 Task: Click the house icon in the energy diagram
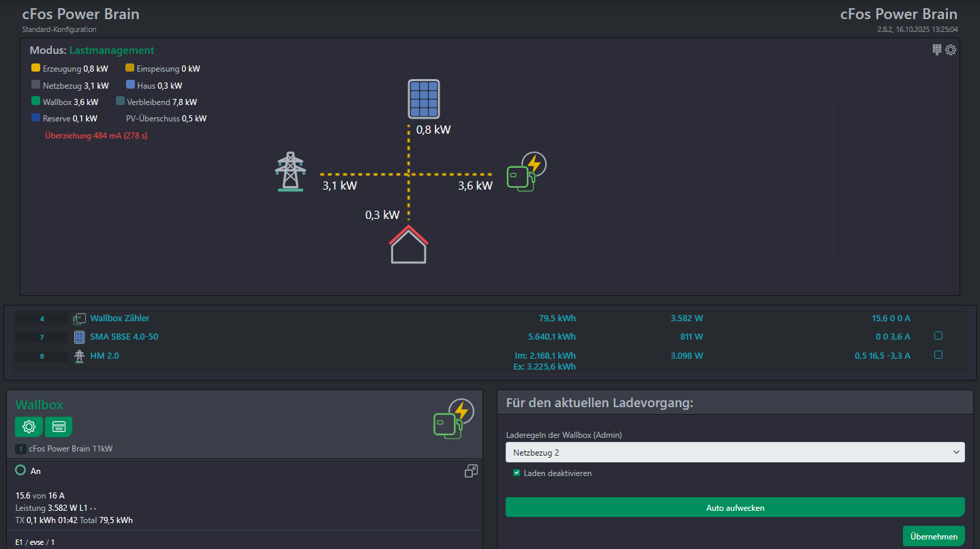tap(408, 245)
